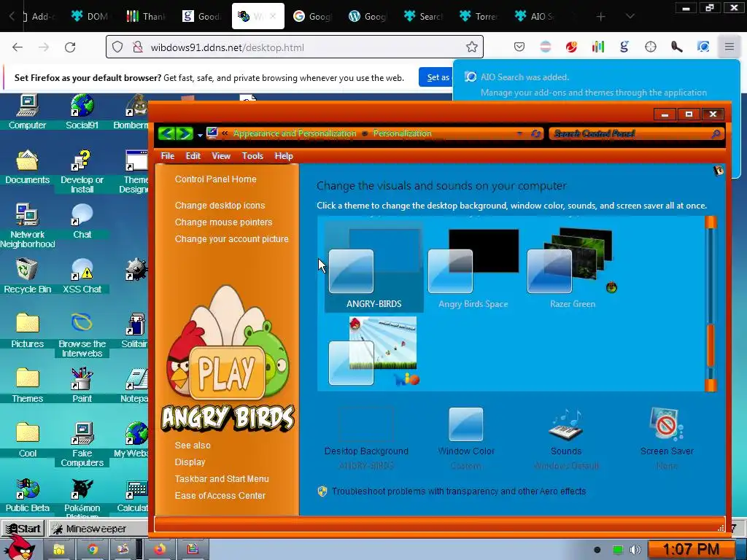The width and height of the screenshot is (747, 560).
Task: Click the Pocket save icon in Firefox toolbar
Action: 519,47
